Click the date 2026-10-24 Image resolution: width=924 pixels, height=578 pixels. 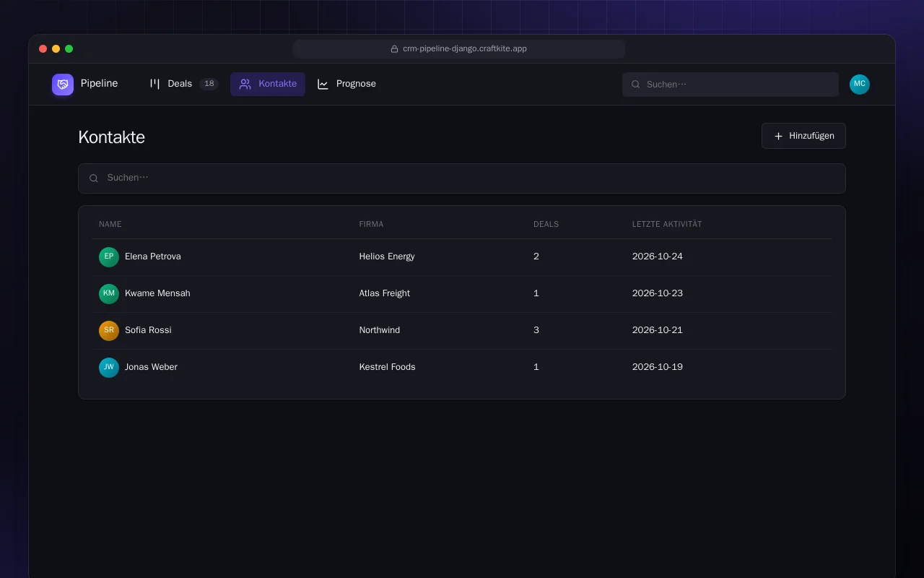pyautogui.click(x=658, y=256)
